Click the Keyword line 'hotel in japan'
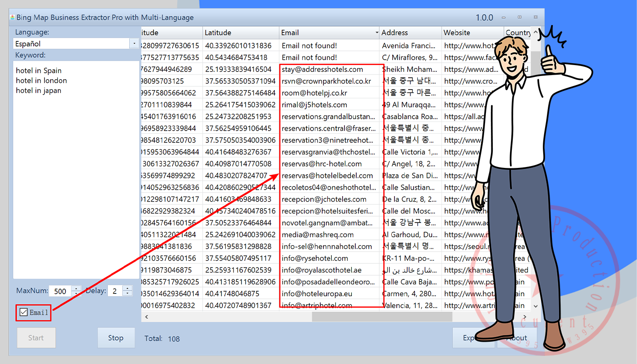 39,91
